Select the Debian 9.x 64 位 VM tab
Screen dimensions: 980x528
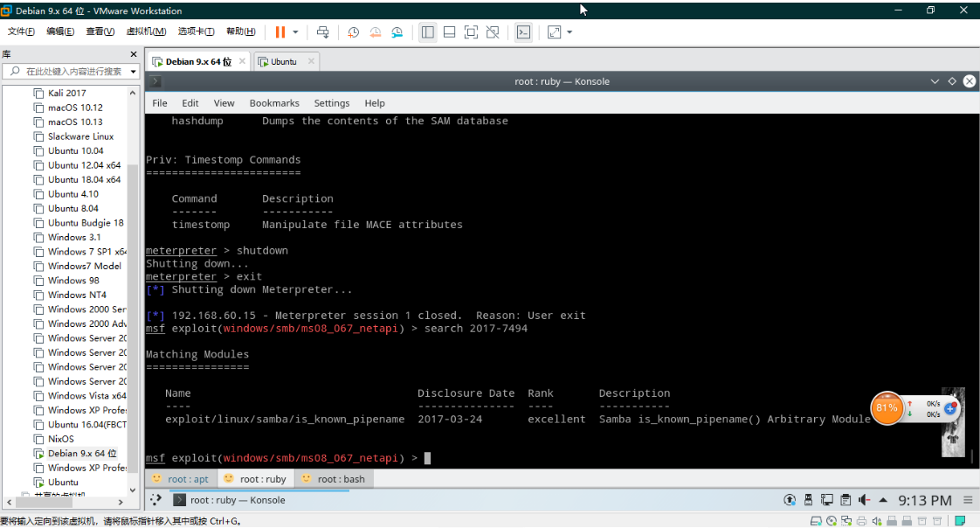click(x=198, y=61)
